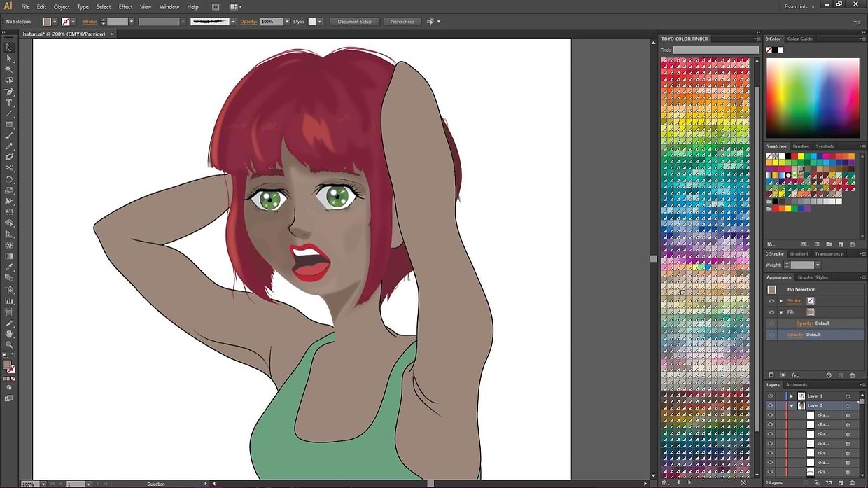Toggle visibility of Layer 2
Screen dimensions: 868x488
[x=771, y=406]
